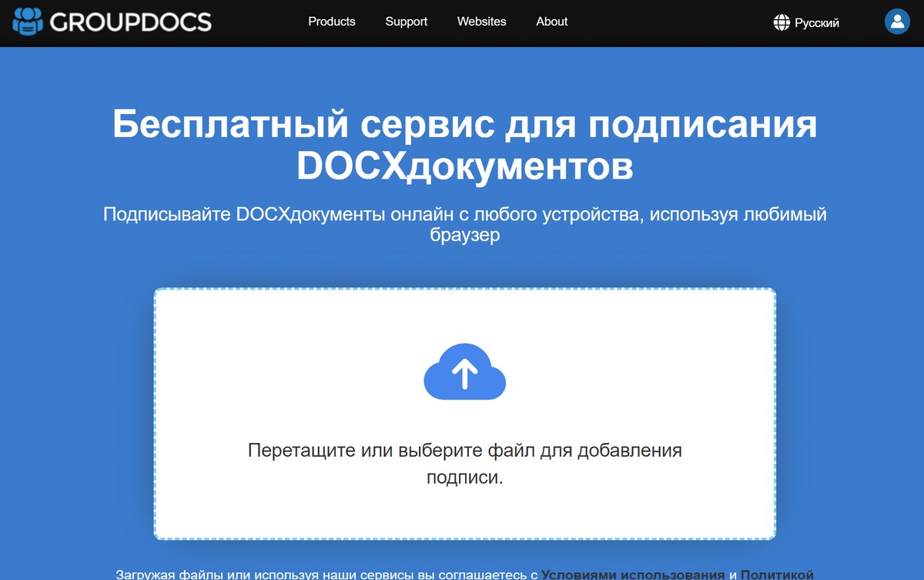Click the 'DOCXдокументов' heading line
924x580 pixels.
tap(464, 167)
